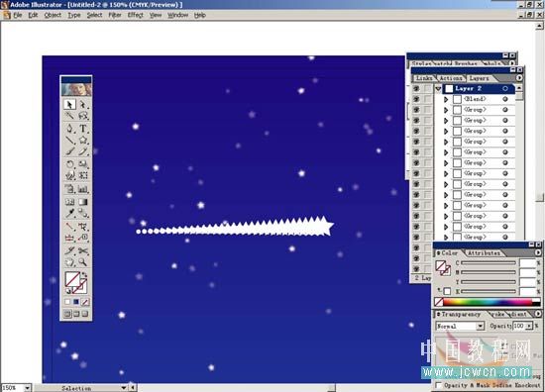Click the Opacity percentage input field
The height and width of the screenshot is (392, 545).
coord(519,326)
